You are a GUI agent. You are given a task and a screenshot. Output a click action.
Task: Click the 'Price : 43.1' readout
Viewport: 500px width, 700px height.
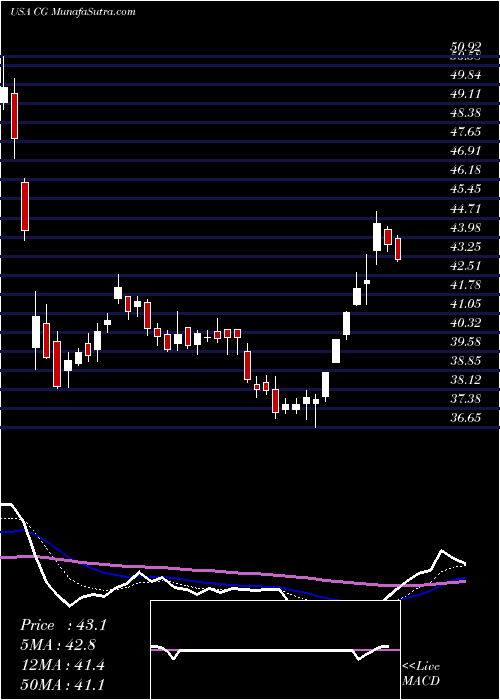pyautogui.click(x=63, y=625)
